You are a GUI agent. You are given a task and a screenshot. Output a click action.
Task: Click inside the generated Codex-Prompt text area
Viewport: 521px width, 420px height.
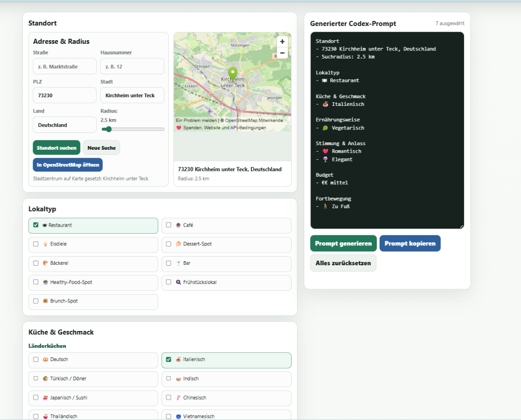pos(387,130)
